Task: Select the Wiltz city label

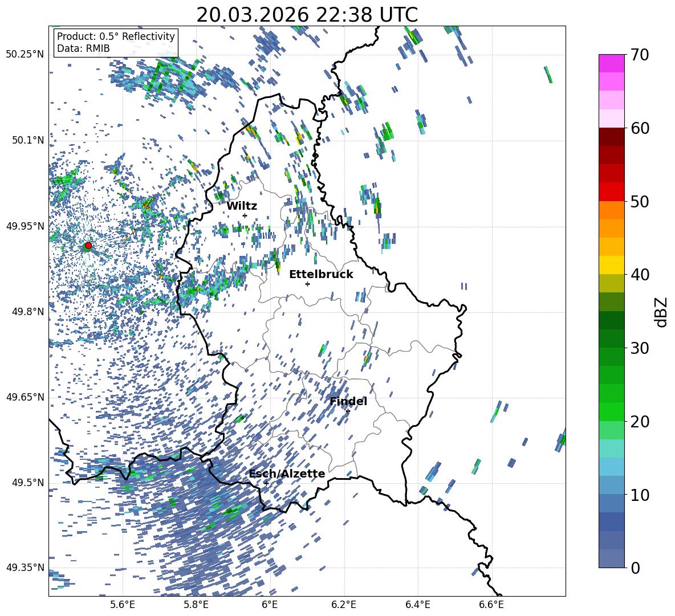Action: click(242, 206)
